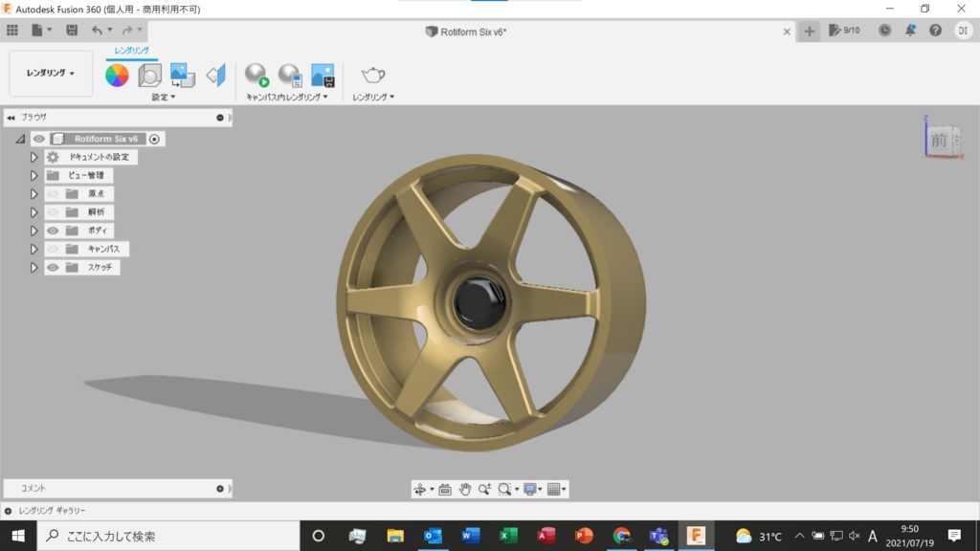Open the レンダリング workspace dropdown
980x551 pixels.
click(x=51, y=73)
